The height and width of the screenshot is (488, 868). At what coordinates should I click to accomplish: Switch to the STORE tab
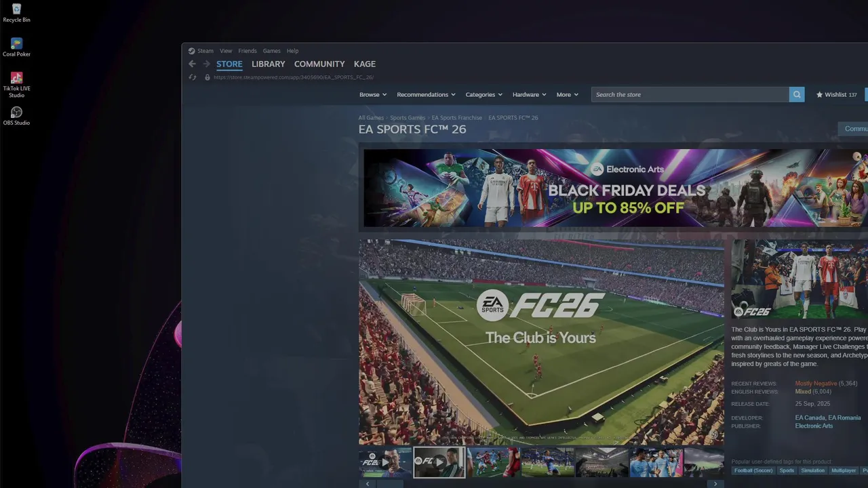pyautogui.click(x=229, y=64)
